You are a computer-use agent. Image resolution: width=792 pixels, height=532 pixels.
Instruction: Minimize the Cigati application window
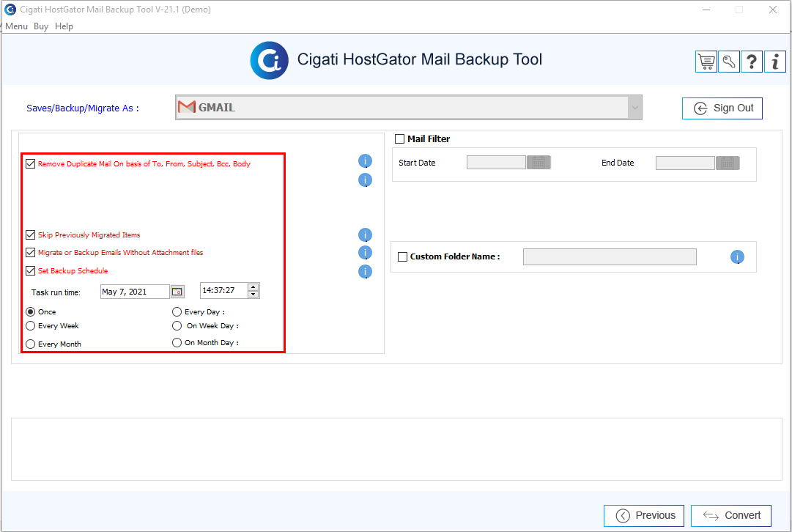pos(706,10)
